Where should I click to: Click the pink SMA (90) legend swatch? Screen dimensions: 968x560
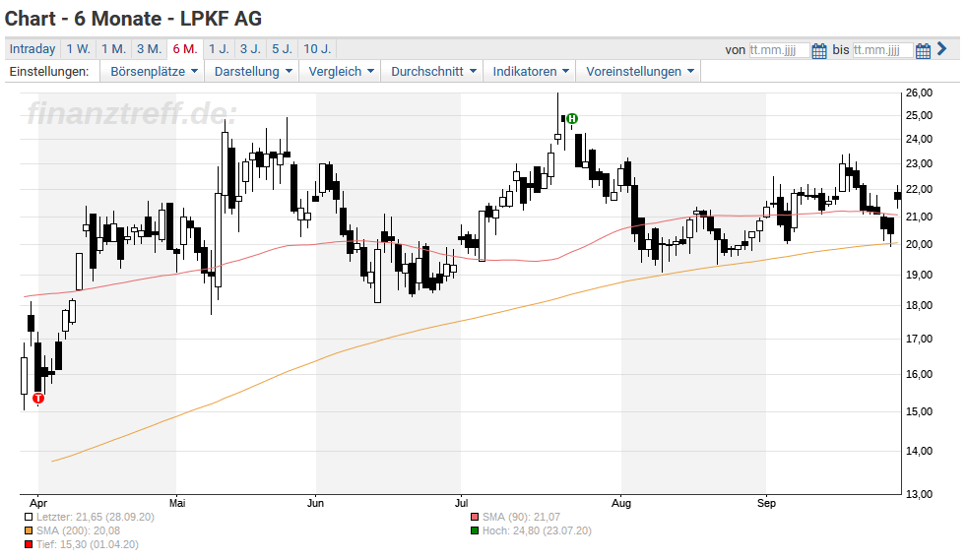point(474,518)
